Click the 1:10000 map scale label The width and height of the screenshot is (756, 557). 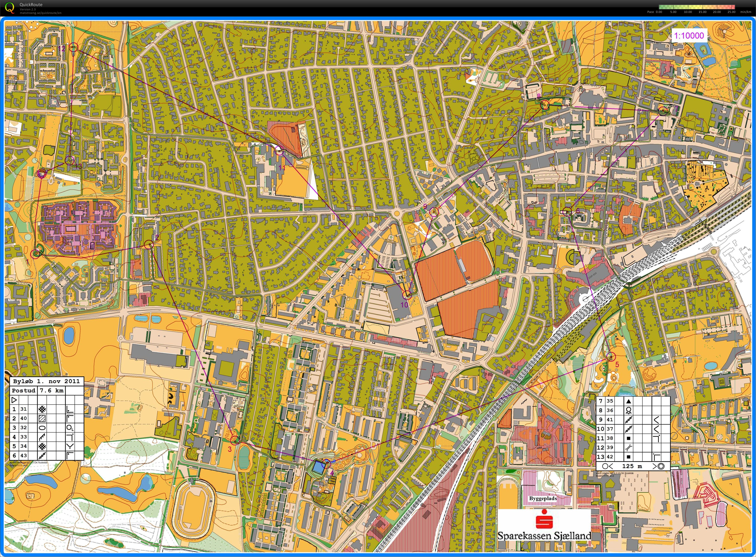pyautogui.click(x=689, y=36)
